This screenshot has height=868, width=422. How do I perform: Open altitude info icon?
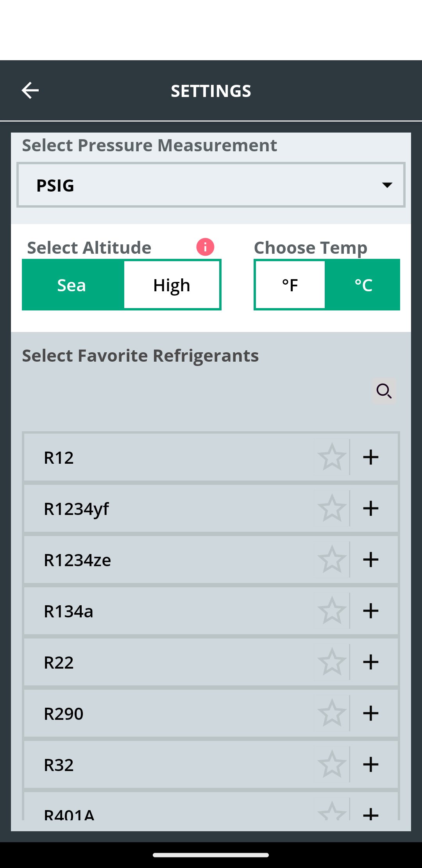tap(205, 247)
